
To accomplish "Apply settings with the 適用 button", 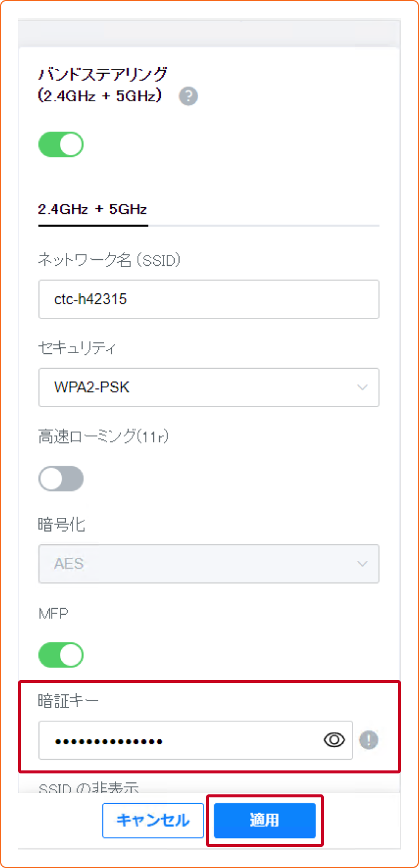I will (265, 820).
